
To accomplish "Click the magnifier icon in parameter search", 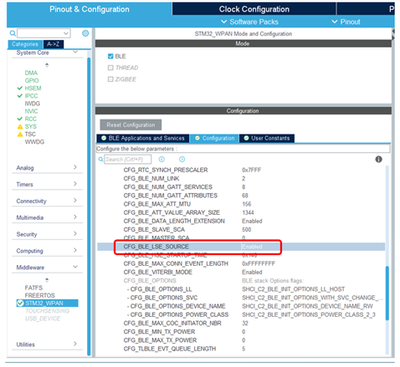I will click(101, 159).
